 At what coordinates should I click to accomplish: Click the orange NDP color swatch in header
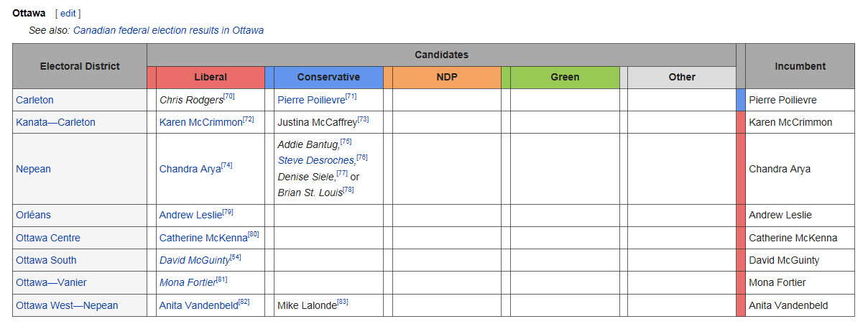pos(388,78)
